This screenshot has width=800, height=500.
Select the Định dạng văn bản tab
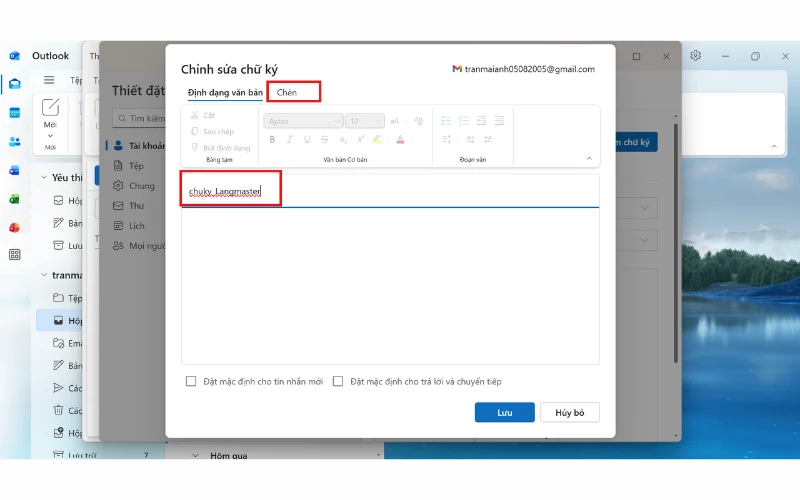click(225, 93)
